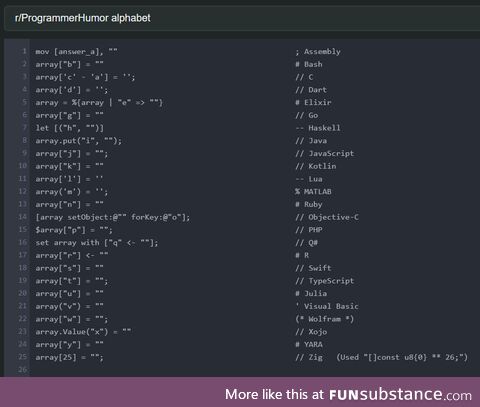Viewport: 480px width, 407px height.
Task: Click the '# Elixir' comment
Action: (x=313, y=102)
